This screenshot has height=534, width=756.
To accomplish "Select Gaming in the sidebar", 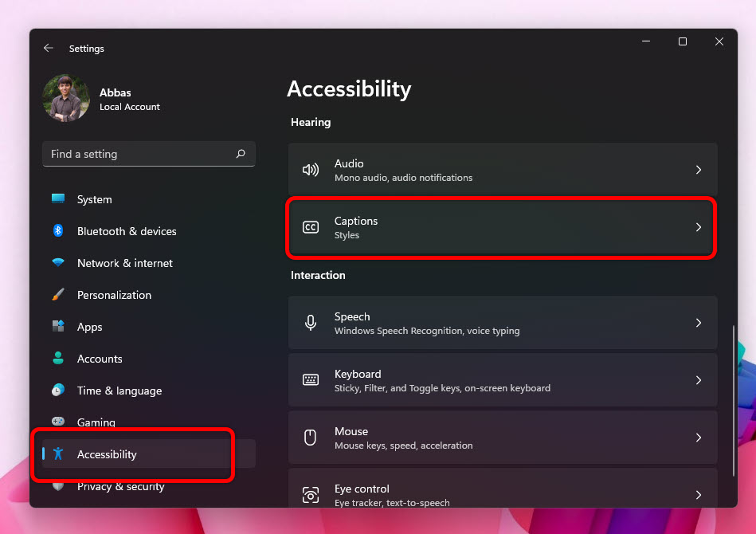I will point(148,422).
